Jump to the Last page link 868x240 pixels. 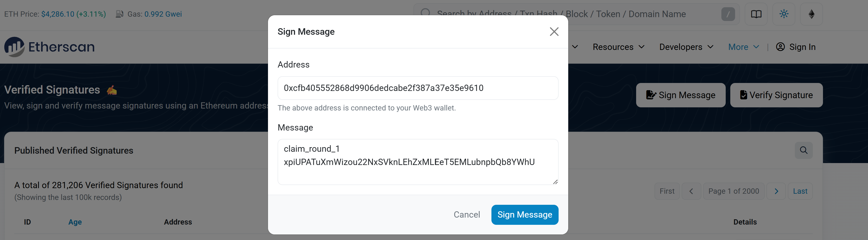tap(800, 191)
